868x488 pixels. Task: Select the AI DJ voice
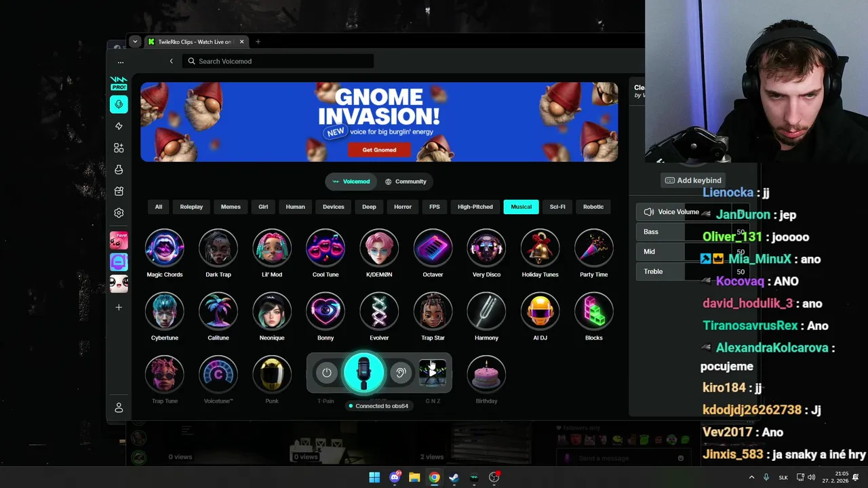click(x=540, y=311)
